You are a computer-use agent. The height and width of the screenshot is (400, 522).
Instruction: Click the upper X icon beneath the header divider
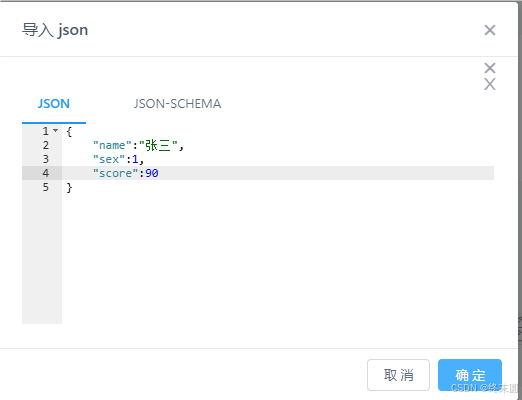(490, 68)
